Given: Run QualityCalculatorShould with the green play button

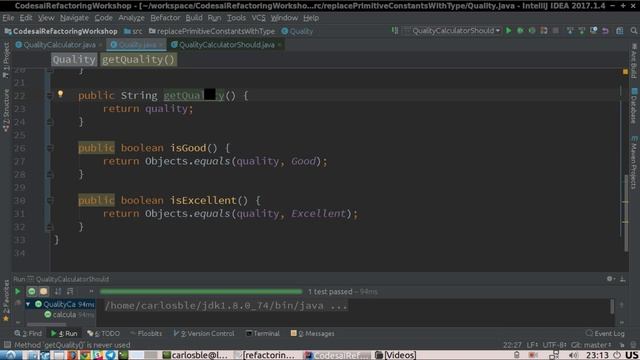Looking at the screenshot, I should pyautogui.click(x=509, y=31).
